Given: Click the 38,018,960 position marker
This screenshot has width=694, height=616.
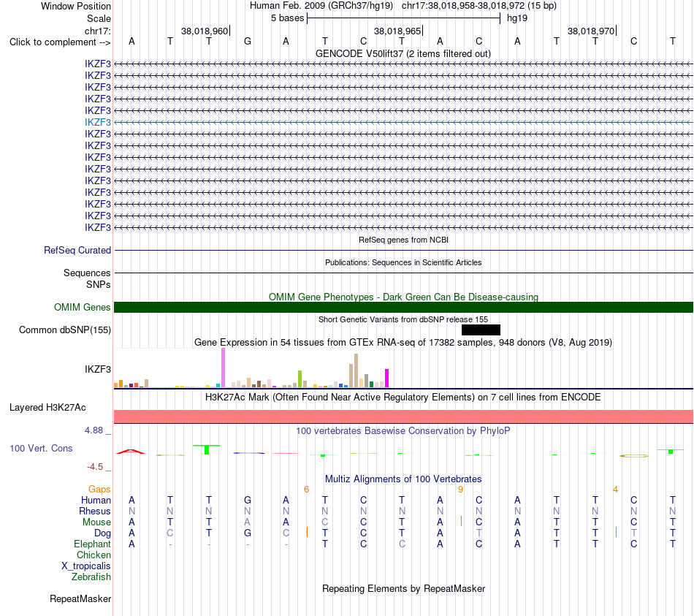Looking at the screenshot, I should (x=205, y=31).
